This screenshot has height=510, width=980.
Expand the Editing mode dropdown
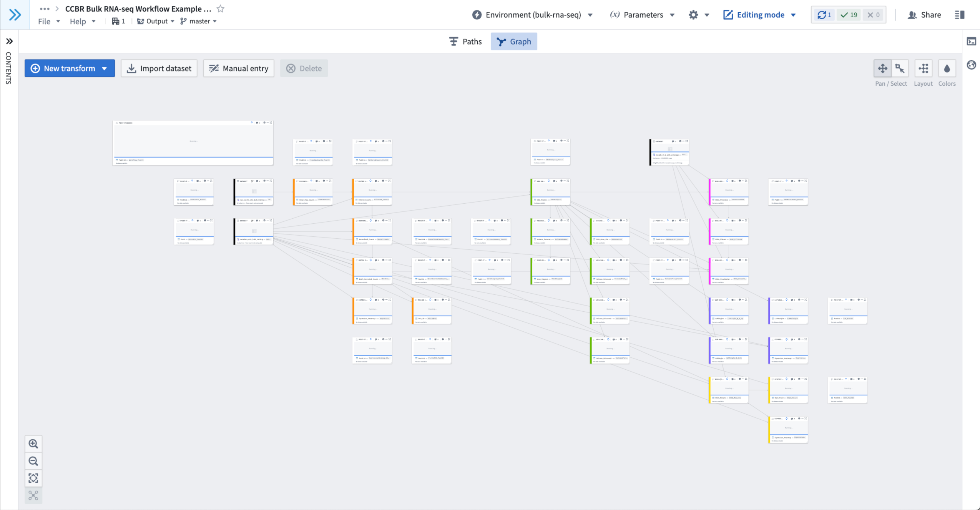[x=760, y=15]
